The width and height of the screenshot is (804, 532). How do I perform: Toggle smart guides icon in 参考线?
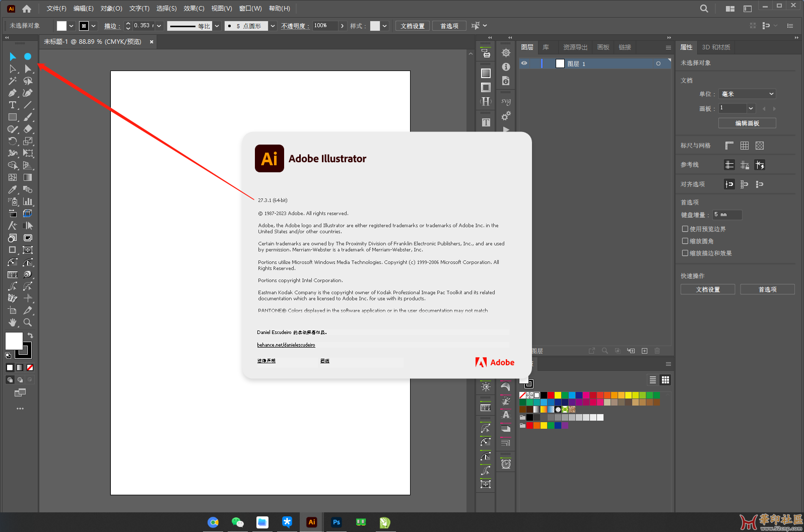(x=760, y=165)
